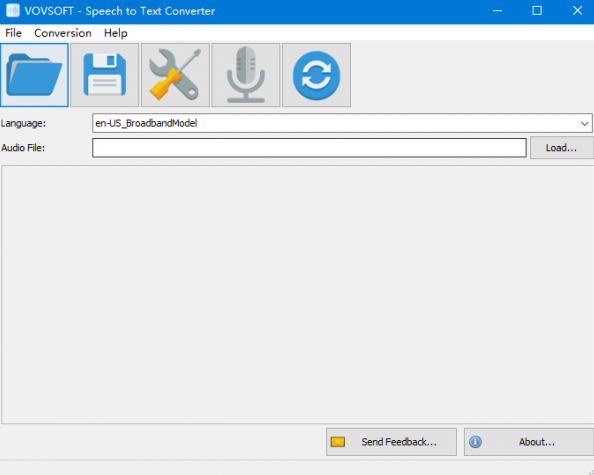Click the envelope icon on Send Feedback
Screen dimensions: 594x475
click(338, 442)
